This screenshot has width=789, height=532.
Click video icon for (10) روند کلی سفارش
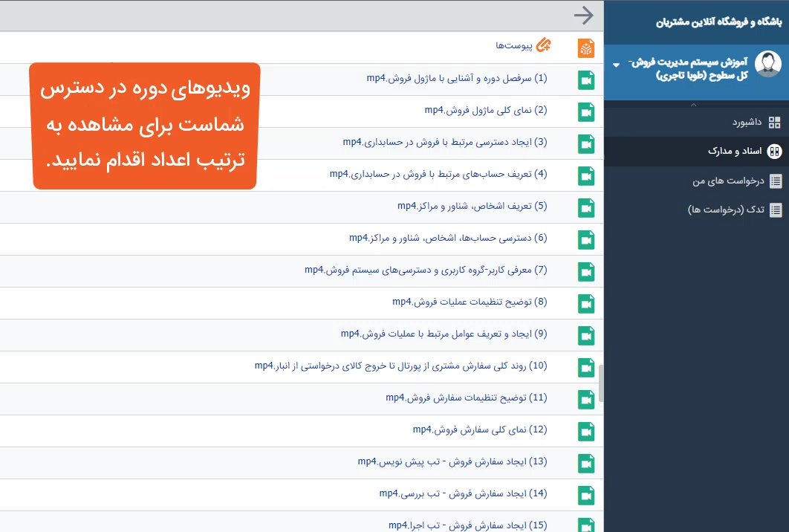(586, 368)
